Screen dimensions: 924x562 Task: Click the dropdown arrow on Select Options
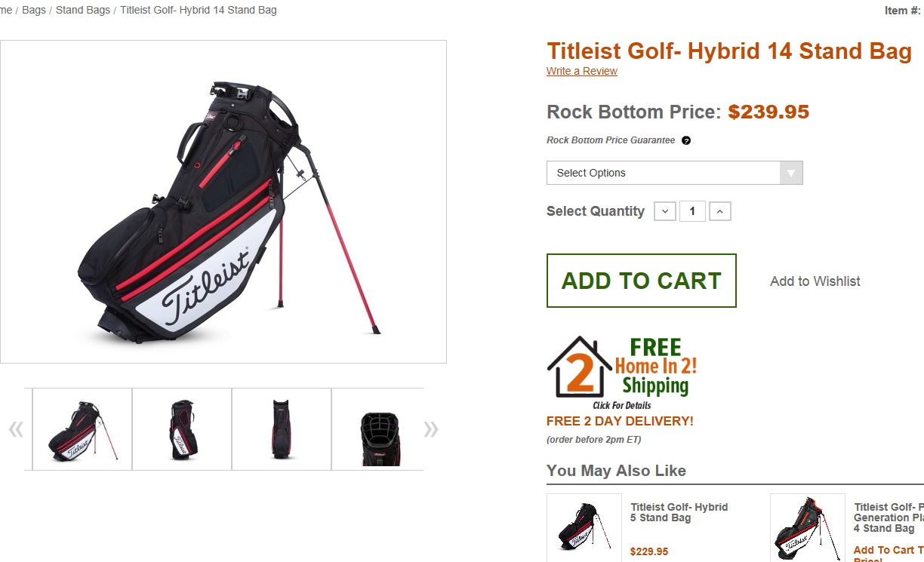point(791,173)
